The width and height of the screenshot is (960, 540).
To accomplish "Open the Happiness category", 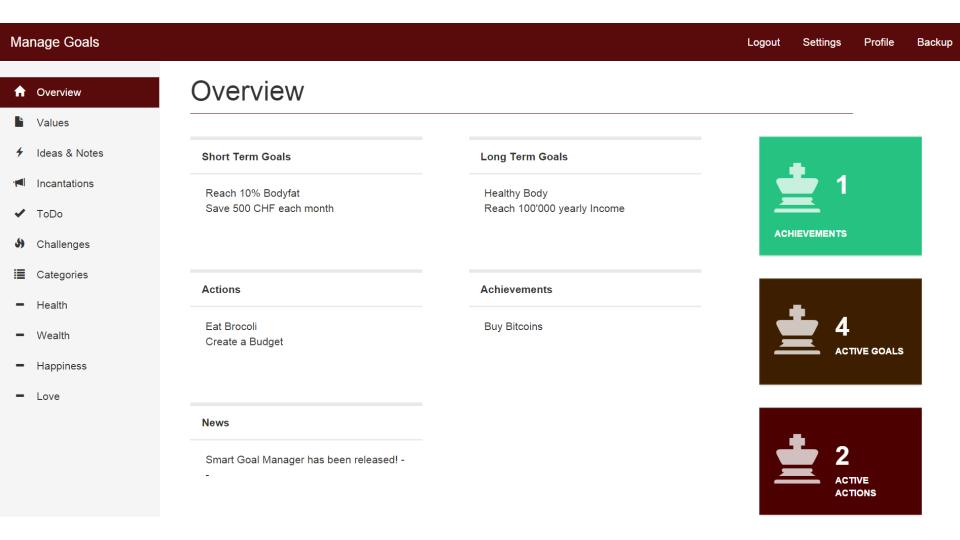I will [80, 366].
